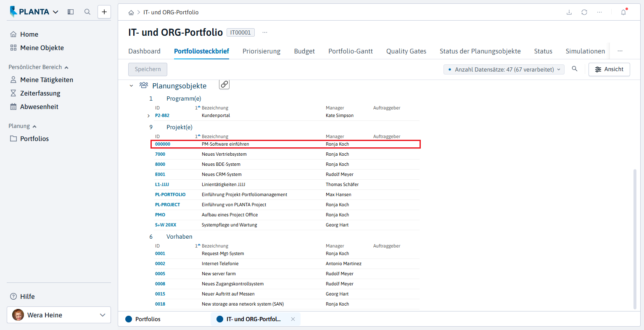Switch to the Dashboard tab
Image resolution: width=644 pixels, height=330 pixels.
144,51
